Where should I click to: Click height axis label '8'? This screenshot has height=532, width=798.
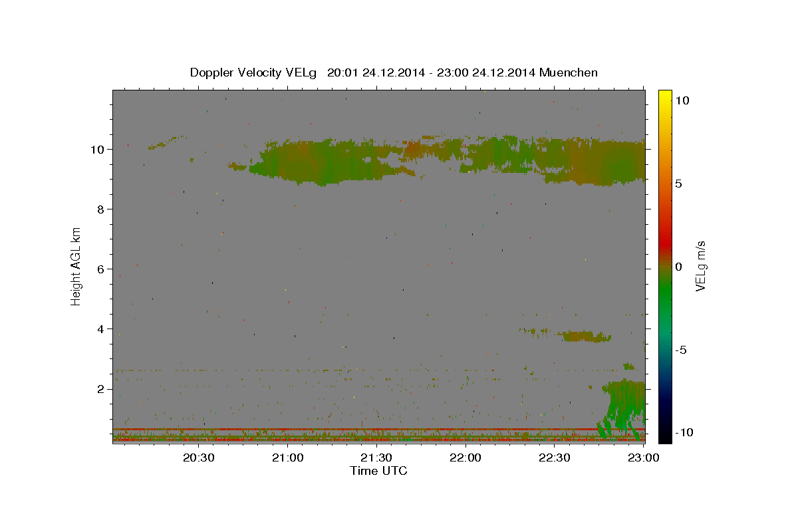(x=100, y=209)
